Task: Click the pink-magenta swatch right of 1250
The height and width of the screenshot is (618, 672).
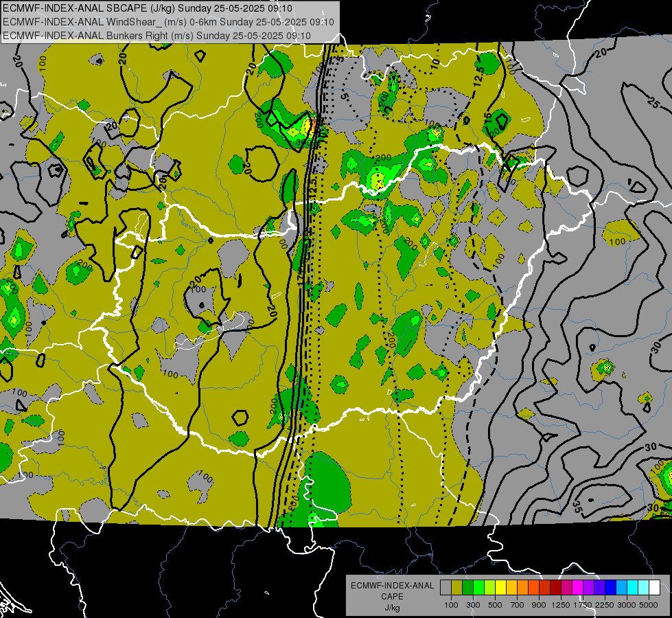Action: click(x=566, y=588)
